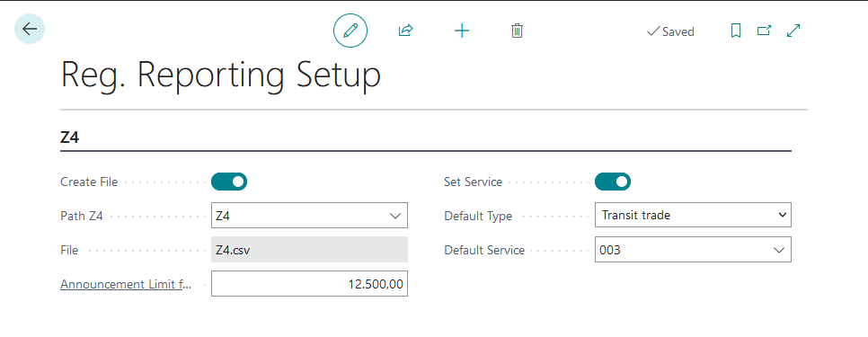Screen dimensions: 868x337
Task: Toggle the Set Service switch
Action: (x=613, y=182)
